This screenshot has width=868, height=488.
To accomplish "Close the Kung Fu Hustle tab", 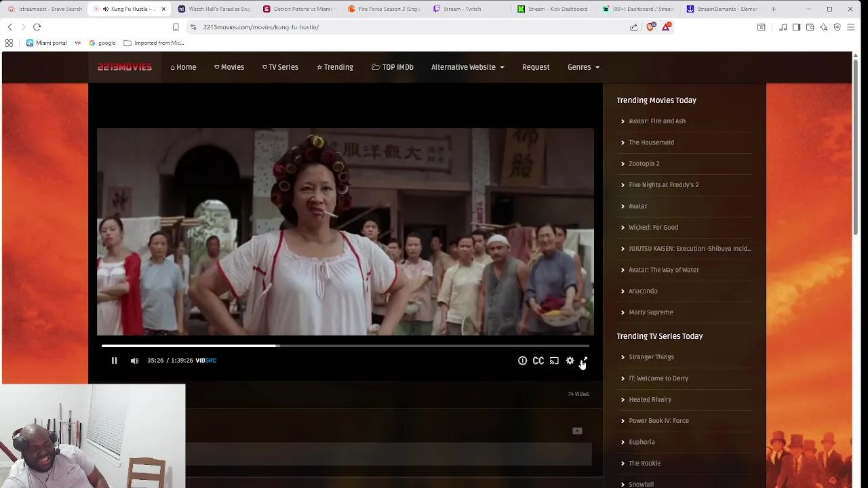I will 163,9.
